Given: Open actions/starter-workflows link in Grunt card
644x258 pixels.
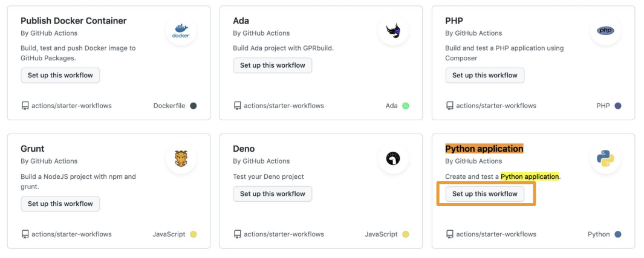Looking at the screenshot, I should [71, 234].
